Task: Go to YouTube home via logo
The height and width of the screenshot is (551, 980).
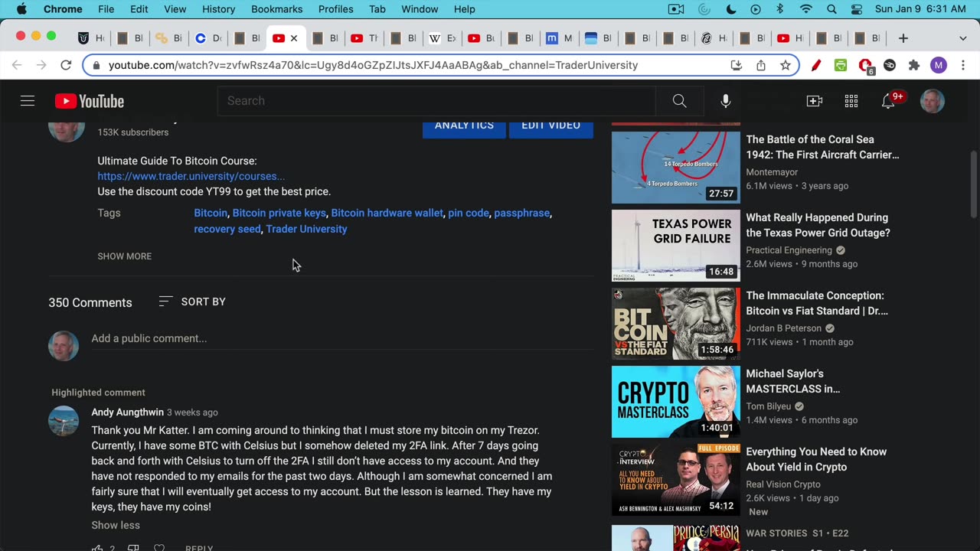Action: click(x=90, y=101)
